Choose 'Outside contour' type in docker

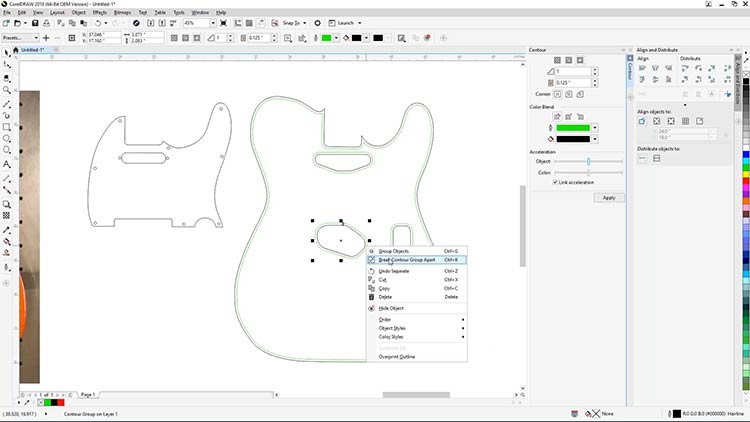(x=580, y=60)
